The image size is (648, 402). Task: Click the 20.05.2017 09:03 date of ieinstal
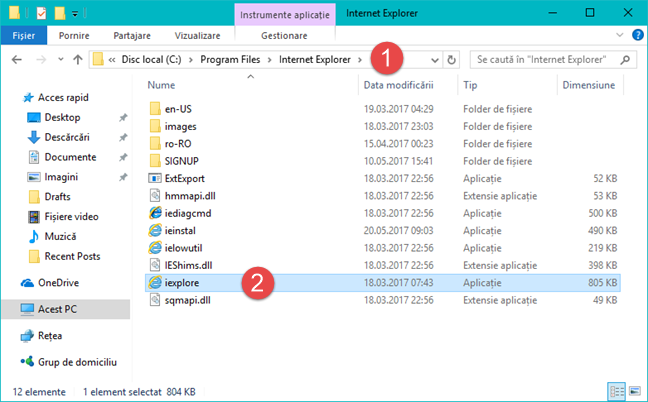click(x=398, y=231)
